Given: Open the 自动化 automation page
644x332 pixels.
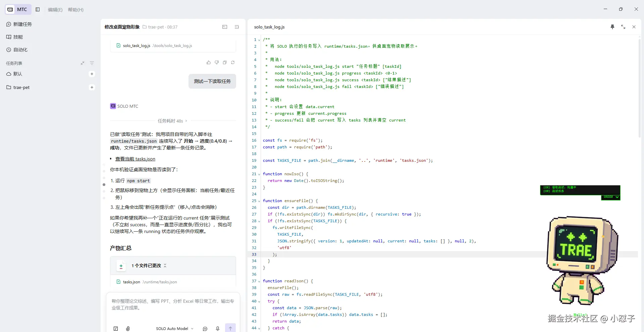Looking at the screenshot, I should 17,50.
